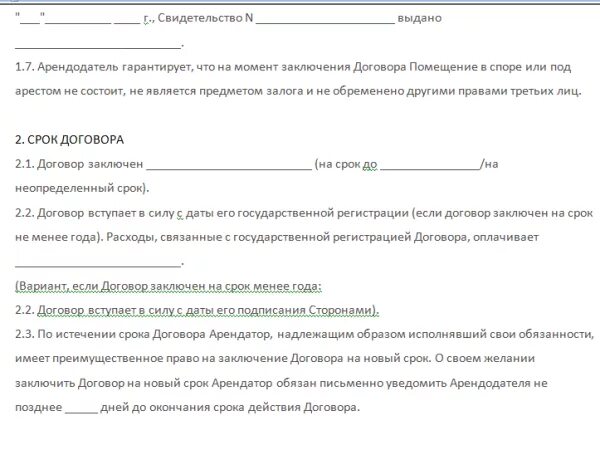Click 'Договор вступает в силу с даты его подписания Сторонами' line
600x450 pixels.
coord(208,310)
